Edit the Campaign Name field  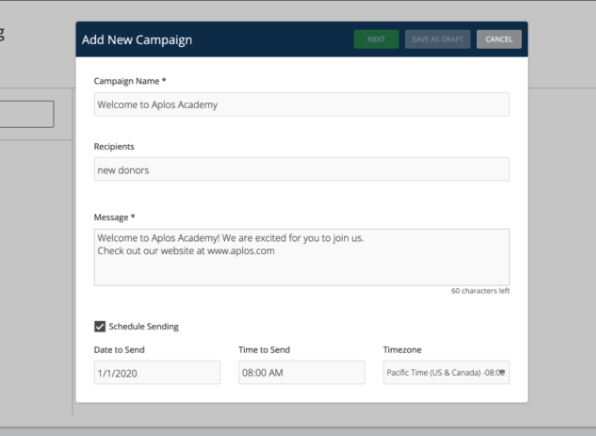pyautogui.click(x=301, y=105)
